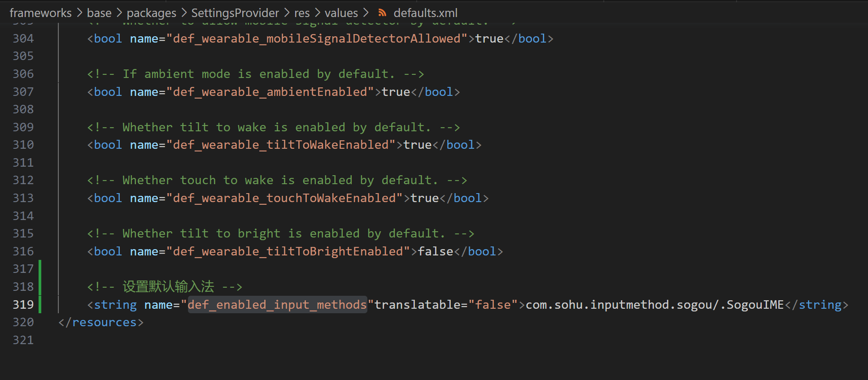The width and height of the screenshot is (868, 380).
Task: Place cursor in 'def_wearable_mobileSignalDetectorAllowed' name
Action: [x=317, y=39]
